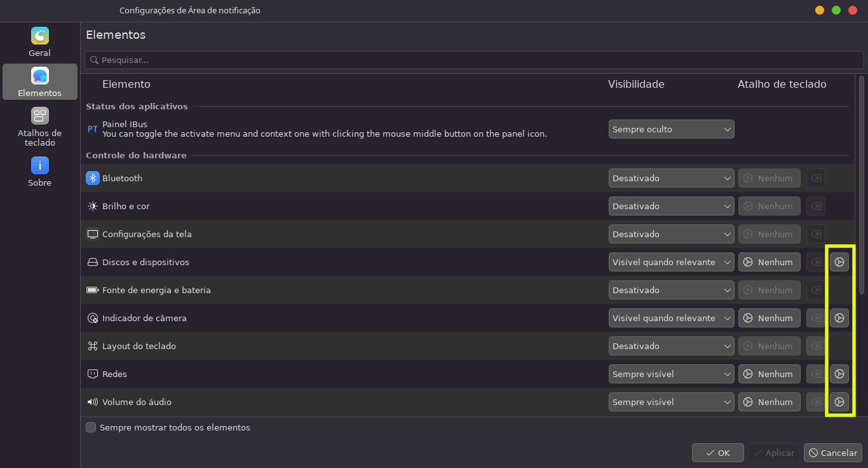Screen dimensions: 868x468
Task: Click the Bluetooth icon in the list
Action: click(93, 178)
